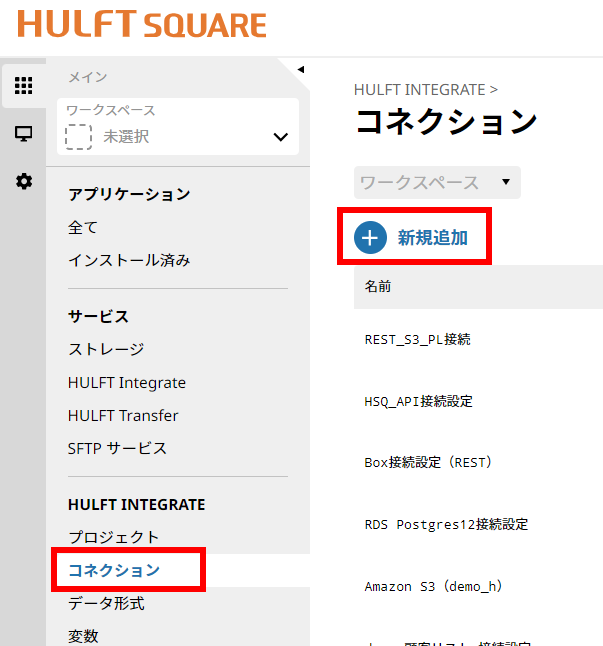
Task: Open 変数 in sidebar
Action: [x=83, y=636]
